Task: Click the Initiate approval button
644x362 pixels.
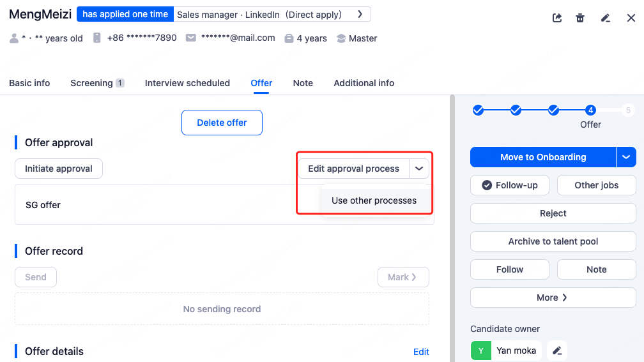Action: tap(59, 169)
